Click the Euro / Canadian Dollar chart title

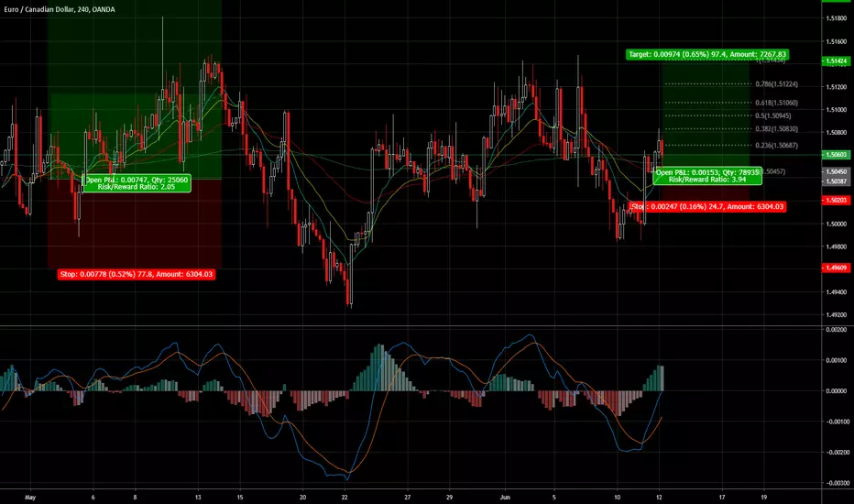[x=60, y=9]
